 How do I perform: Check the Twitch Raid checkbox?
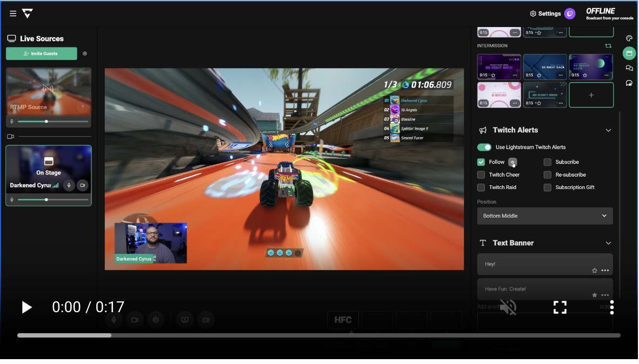(x=481, y=187)
